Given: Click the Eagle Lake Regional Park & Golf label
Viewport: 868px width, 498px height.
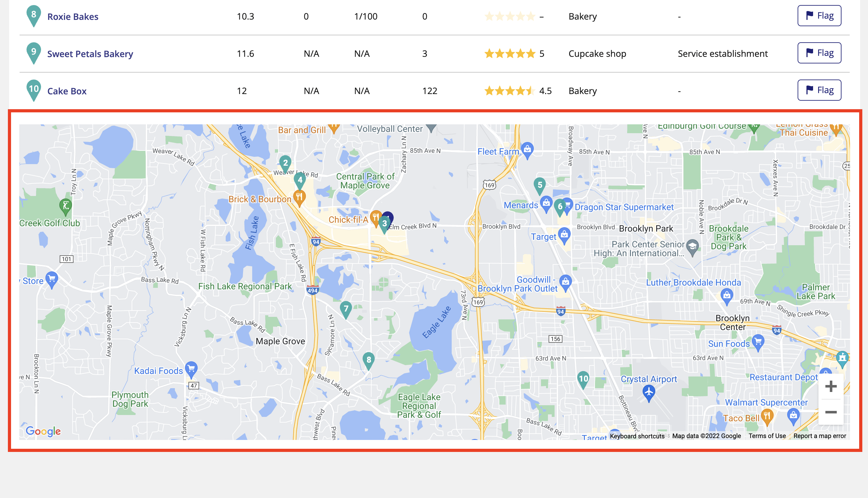Looking at the screenshot, I should tap(419, 406).
